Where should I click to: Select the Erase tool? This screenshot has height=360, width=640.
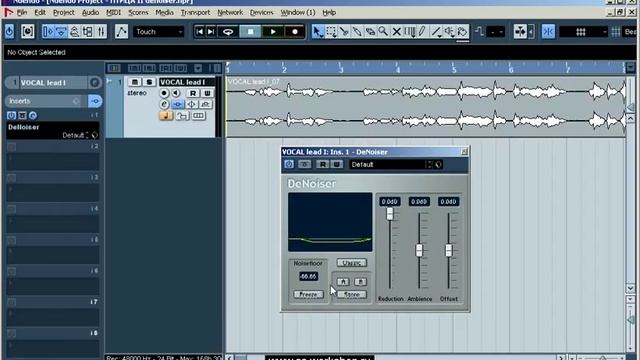pyautogui.click(x=370, y=31)
